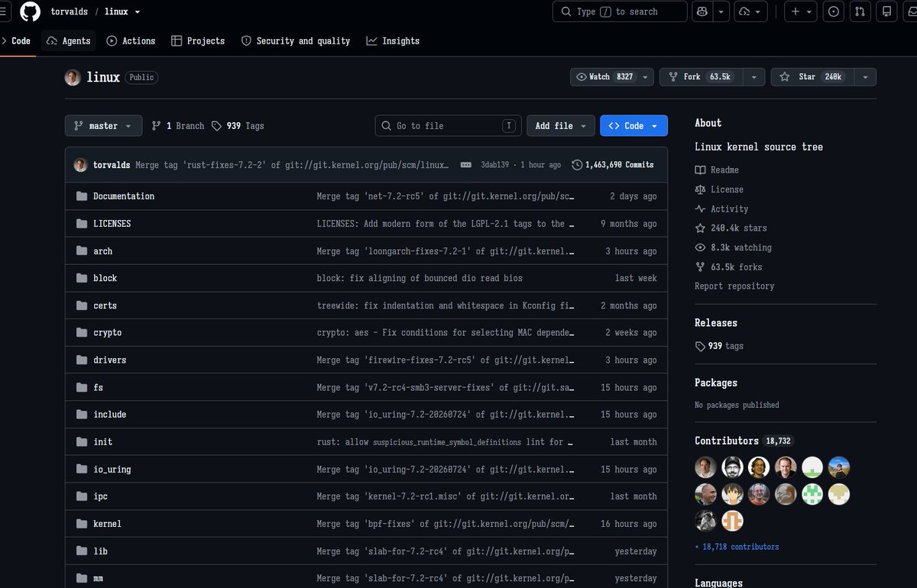Open the Add file dropdown
The image size is (917, 588).
coord(561,126)
